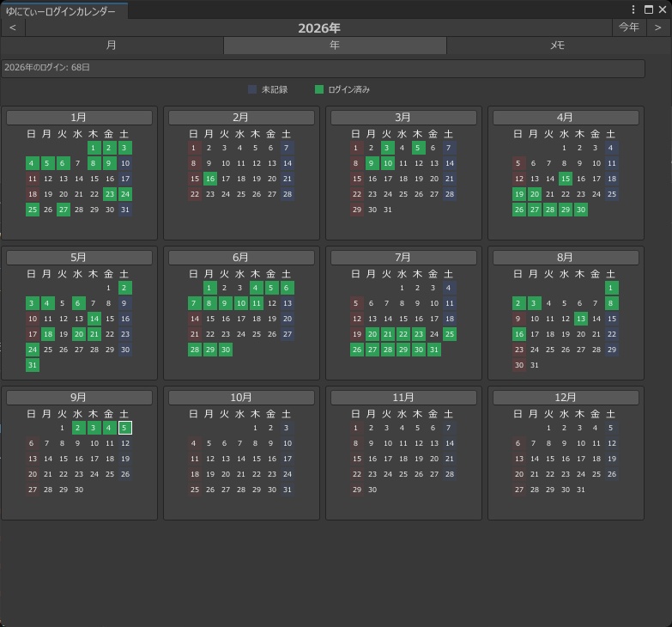Go to previous year with < arrow
The height and width of the screenshot is (627, 672).
(13, 27)
